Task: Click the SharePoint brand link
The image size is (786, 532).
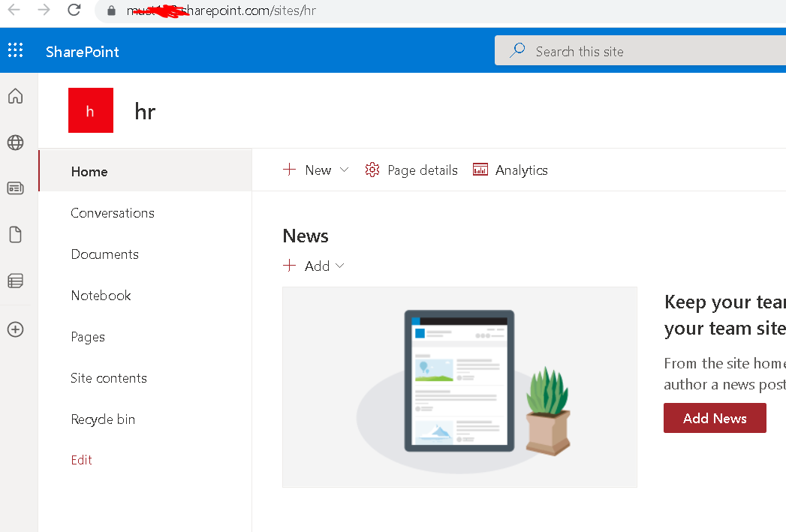Action: coord(83,52)
